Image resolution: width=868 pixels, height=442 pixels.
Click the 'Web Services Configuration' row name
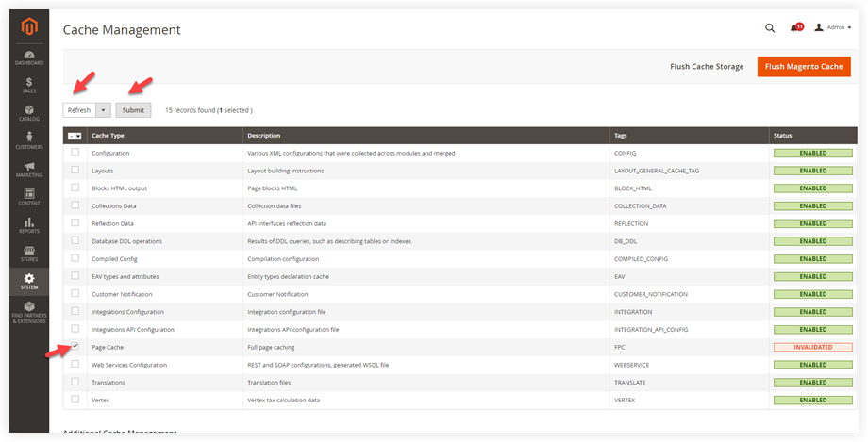click(129, 365)
